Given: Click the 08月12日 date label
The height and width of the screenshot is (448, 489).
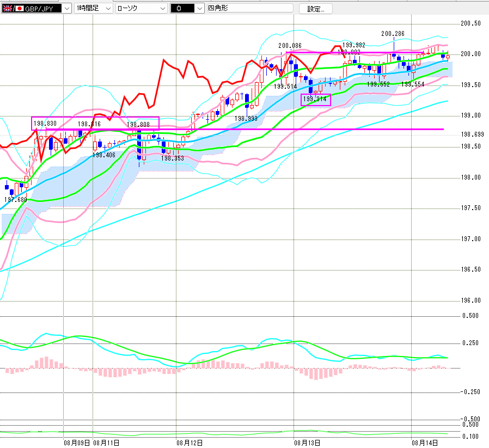Looking at the screenshot, I should [x=190, y=443].
